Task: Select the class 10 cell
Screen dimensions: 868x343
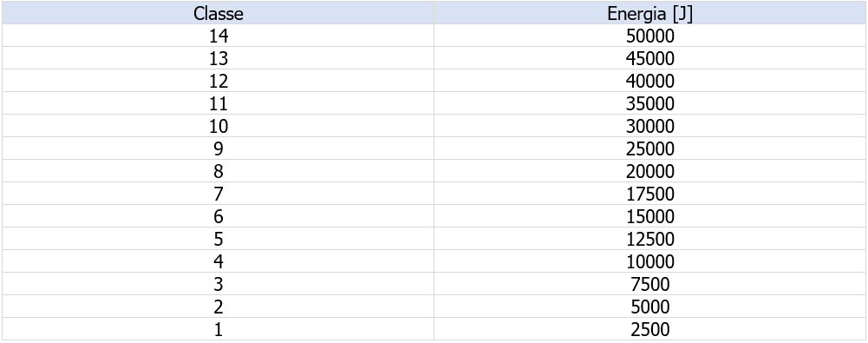Action: click(x=219, y=126)
